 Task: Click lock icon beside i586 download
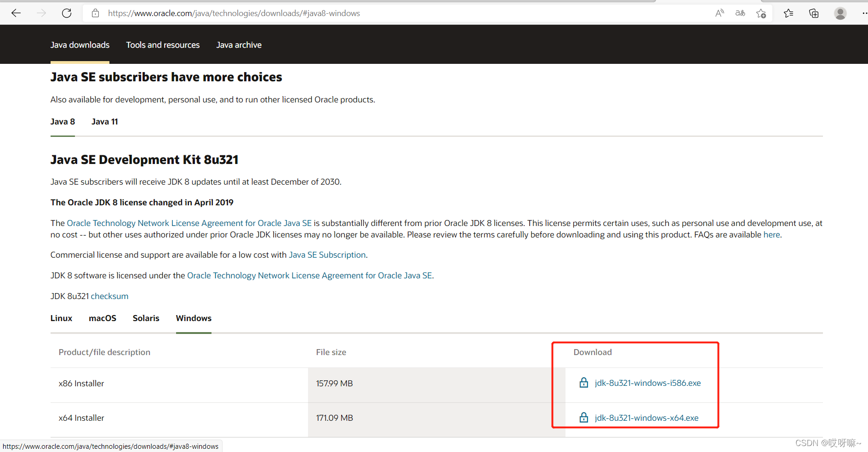[583, 383]
